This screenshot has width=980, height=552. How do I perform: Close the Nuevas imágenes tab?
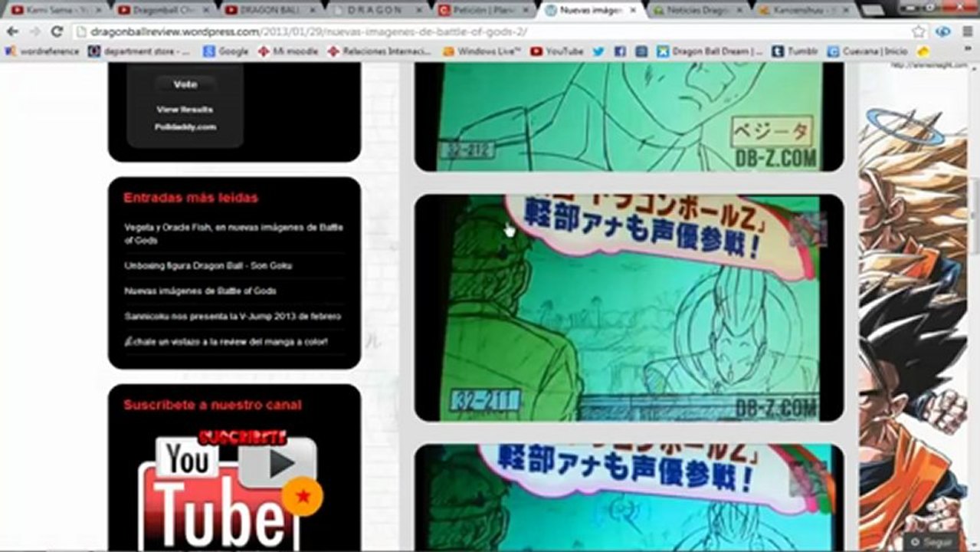[x=632, y=11]
